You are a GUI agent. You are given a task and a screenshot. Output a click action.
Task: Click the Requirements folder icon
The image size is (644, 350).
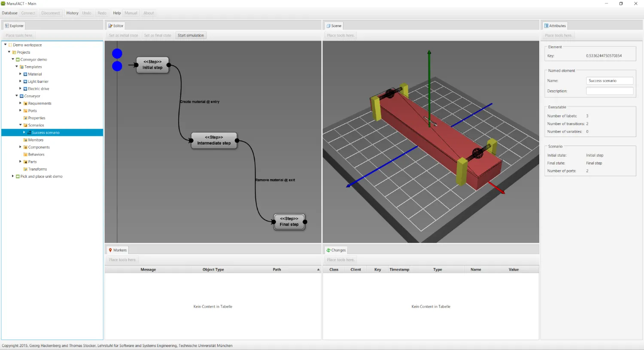(x=25, y=103)
